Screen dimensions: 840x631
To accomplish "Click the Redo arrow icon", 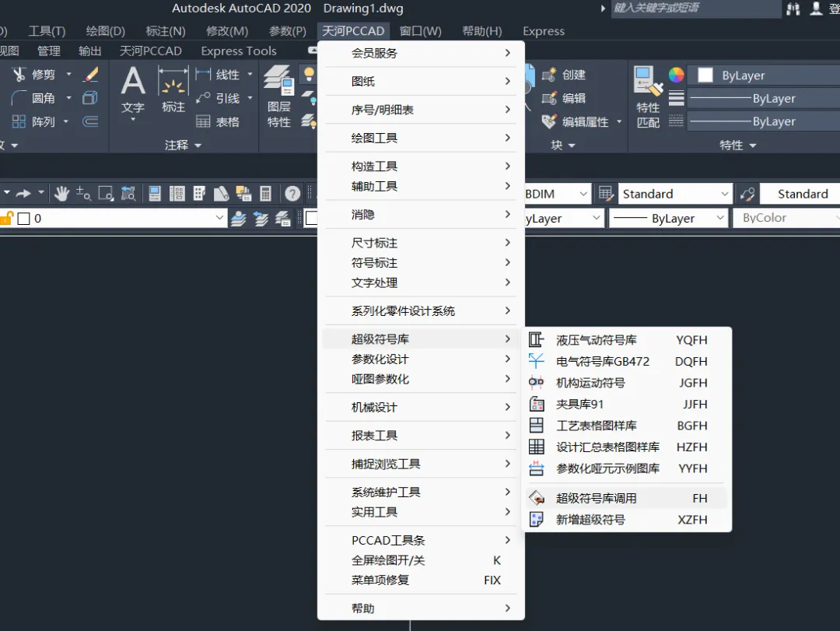I will point(23,193).
